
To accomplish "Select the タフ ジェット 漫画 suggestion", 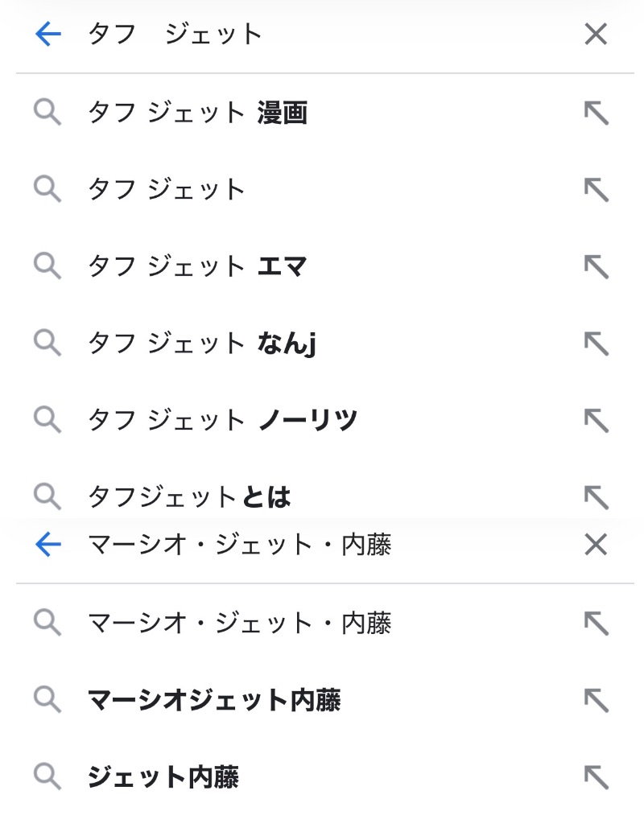I will pyautogui.click(x=197, y=113).
